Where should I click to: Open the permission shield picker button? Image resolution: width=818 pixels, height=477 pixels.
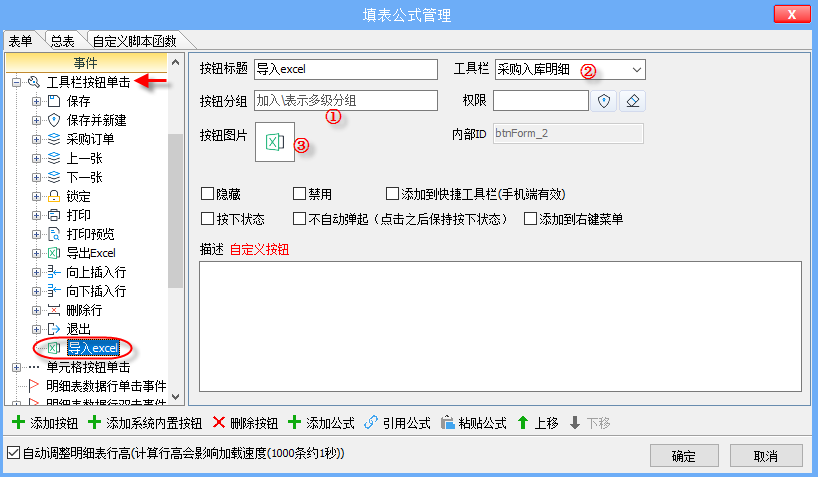pos(604,101)
